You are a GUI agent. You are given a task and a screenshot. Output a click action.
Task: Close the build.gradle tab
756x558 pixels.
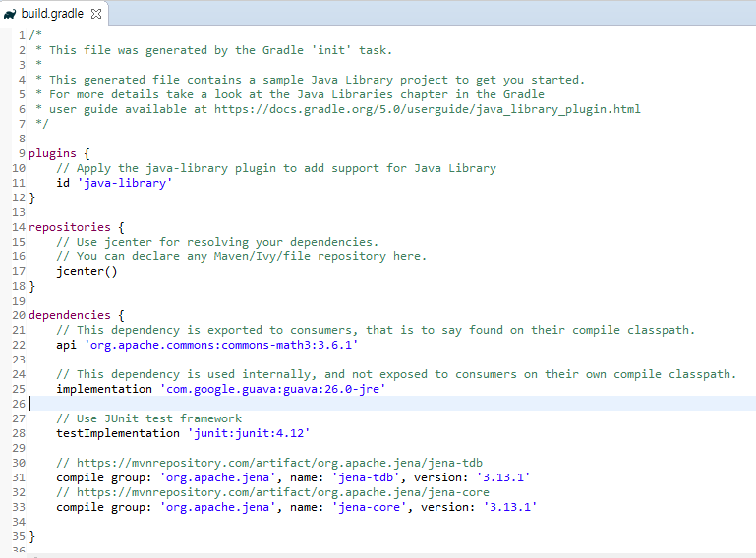click(x=96, y=14)
